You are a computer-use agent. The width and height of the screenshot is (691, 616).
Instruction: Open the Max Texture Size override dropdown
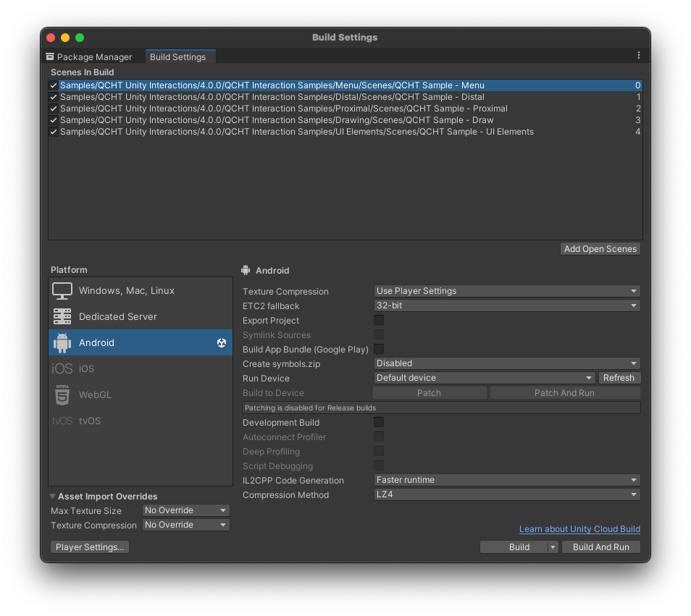pos(185,510)
